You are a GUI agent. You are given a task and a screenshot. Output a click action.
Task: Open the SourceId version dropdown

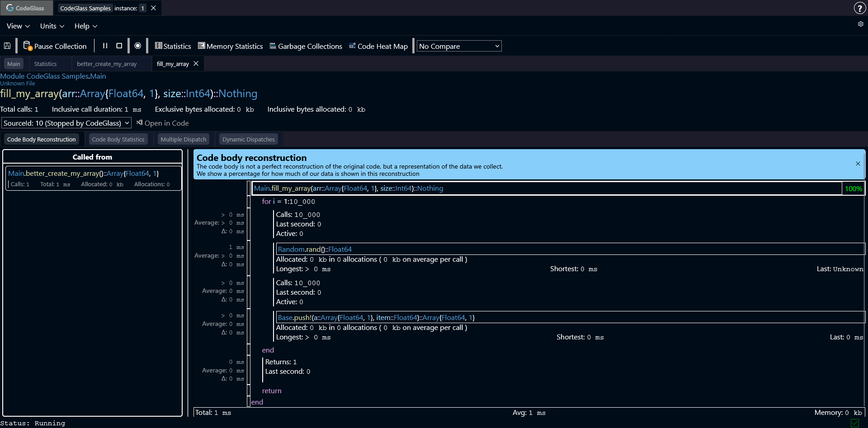[x=66, y=123]
